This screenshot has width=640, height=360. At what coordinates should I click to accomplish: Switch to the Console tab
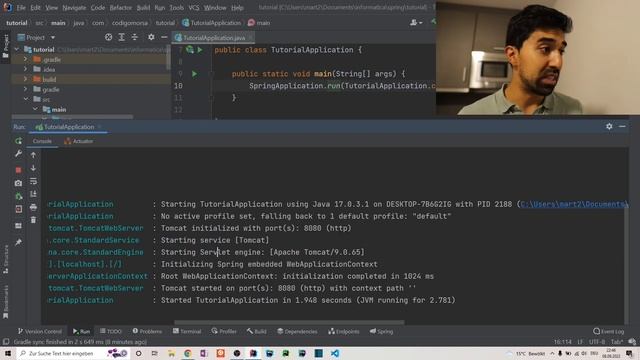tap(42, 141)
